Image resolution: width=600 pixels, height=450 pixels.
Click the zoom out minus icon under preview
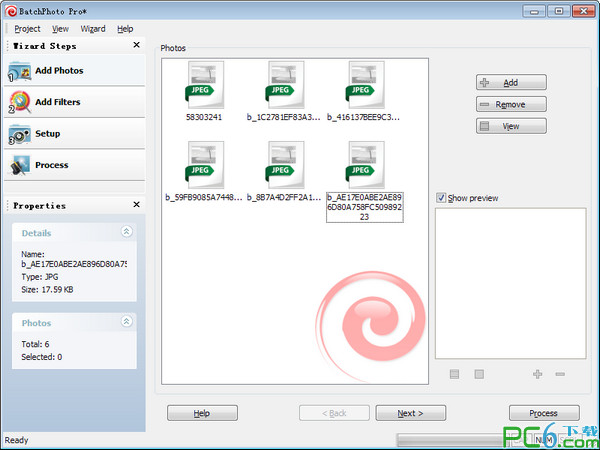pos(560,374)
